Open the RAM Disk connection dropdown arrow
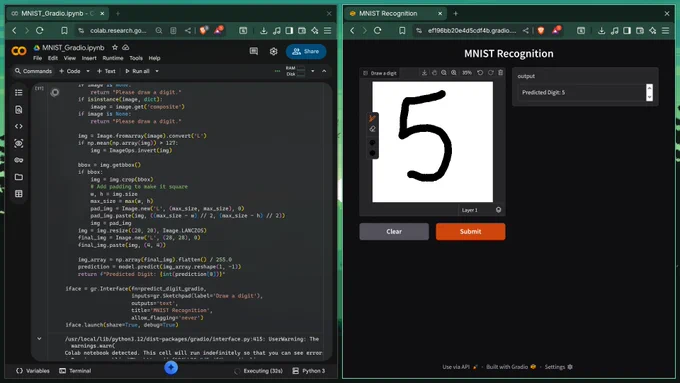 click(313, 71)
